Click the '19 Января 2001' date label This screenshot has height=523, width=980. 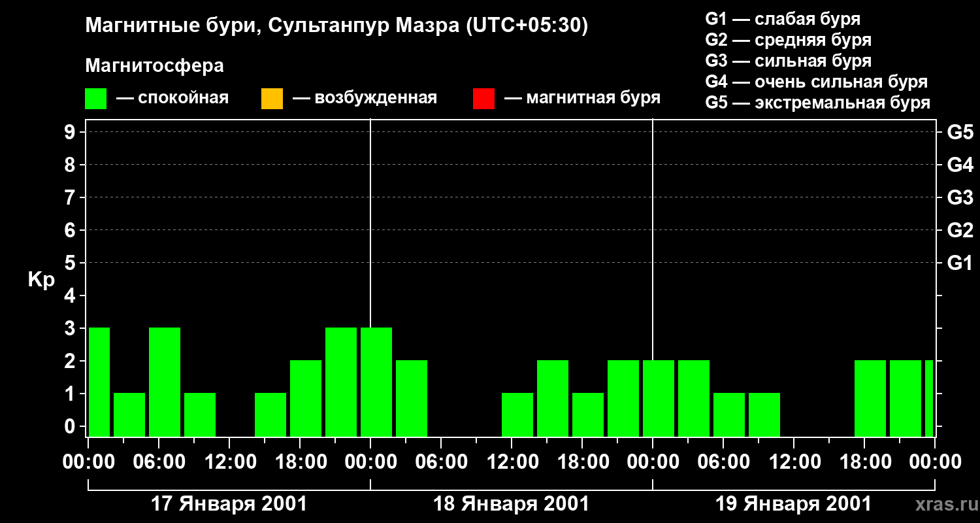pos(794,504)
